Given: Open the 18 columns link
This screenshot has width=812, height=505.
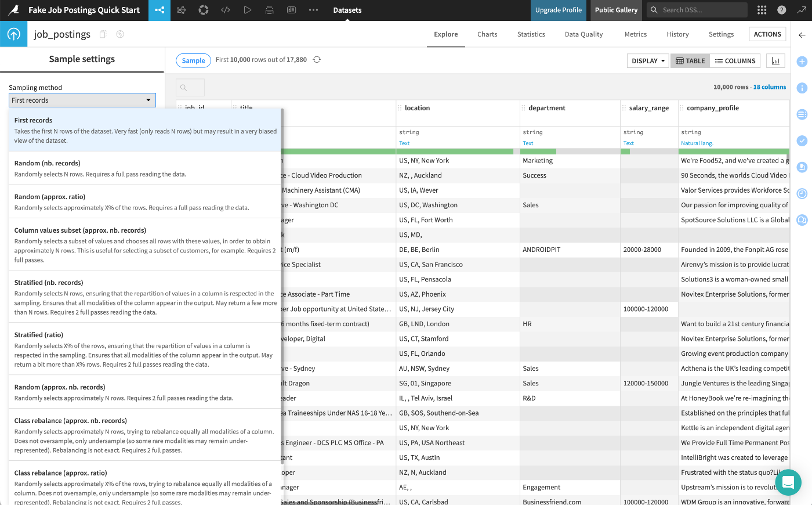Looking at the screenshot, I should pyautogui.click(x=770, y=87).
